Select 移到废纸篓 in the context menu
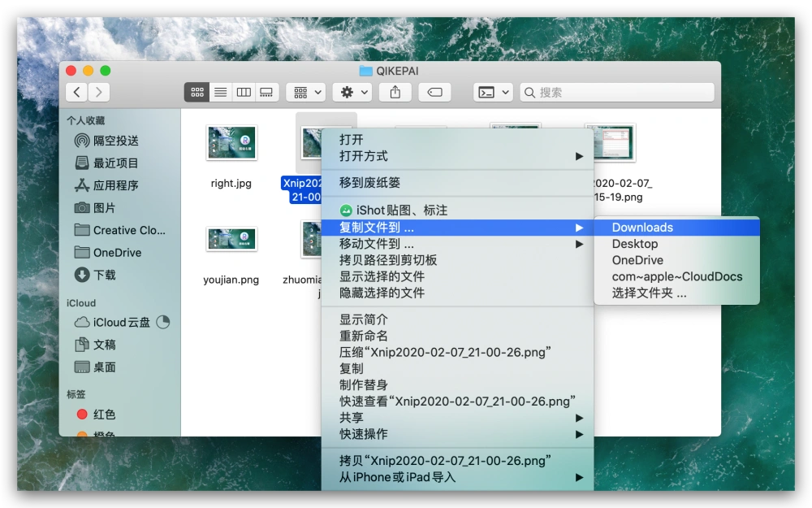The image size is (812, 508). point(369,183)
